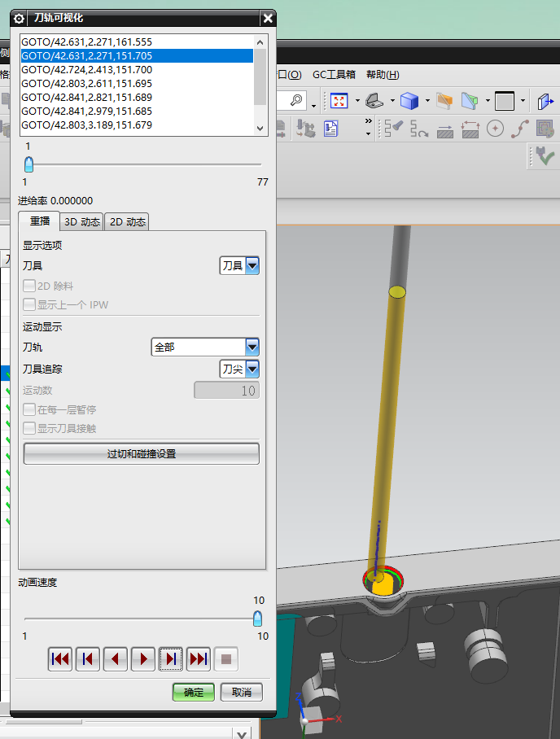Expand the background color dropdown arrow
Image resolution: width=560 pixels, height=739 pixels.
(523, 100)
